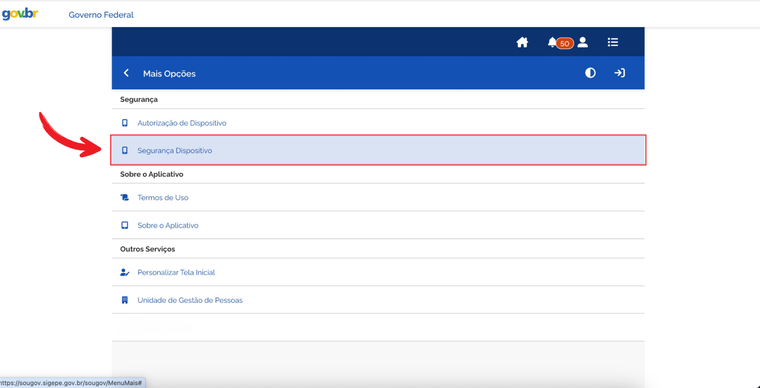Click the gov.br logo
Viewport: 760px width, 388px height.
click(19, 14)
